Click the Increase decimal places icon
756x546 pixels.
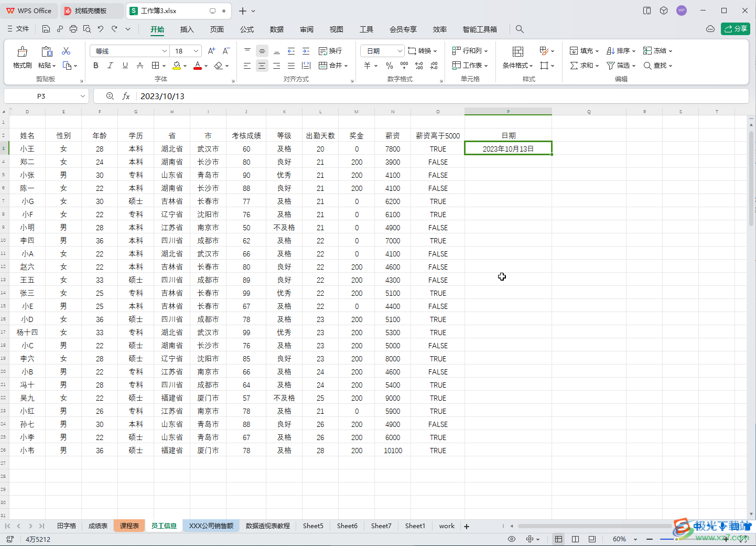[x=419, y=66]
